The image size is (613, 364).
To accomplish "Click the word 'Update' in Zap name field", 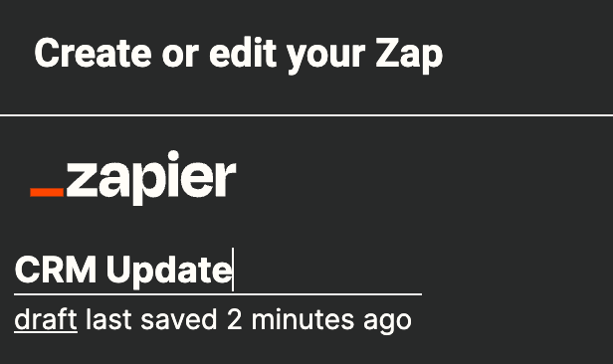I will (168, 272).
